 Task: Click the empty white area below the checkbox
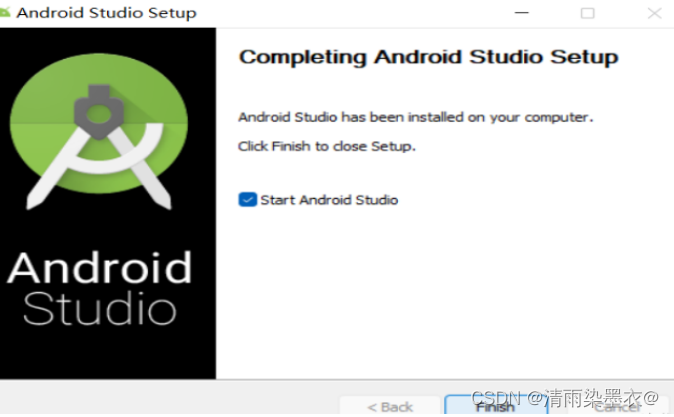coord(443,292)
